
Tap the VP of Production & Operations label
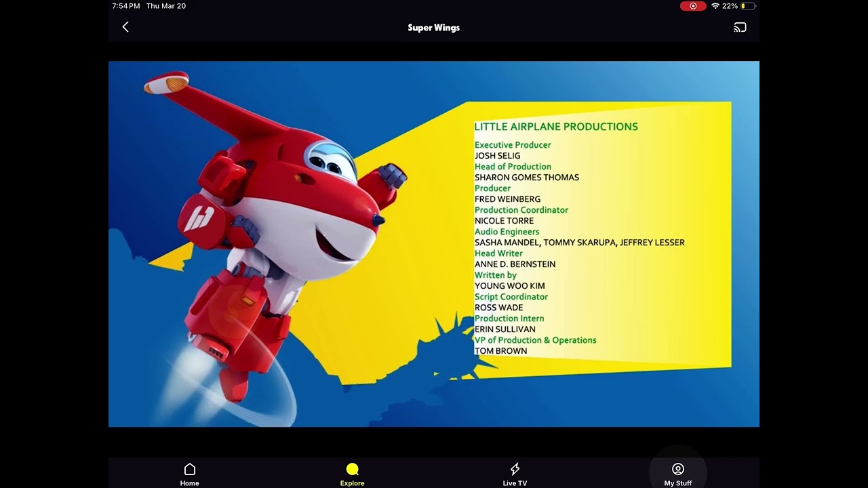536,340
